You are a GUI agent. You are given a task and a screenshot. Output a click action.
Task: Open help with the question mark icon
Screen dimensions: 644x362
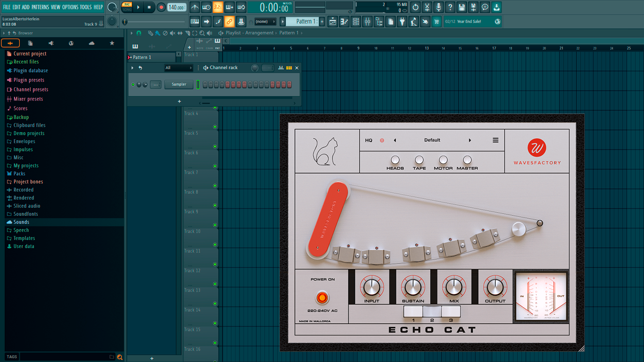[x=450, y=7]
